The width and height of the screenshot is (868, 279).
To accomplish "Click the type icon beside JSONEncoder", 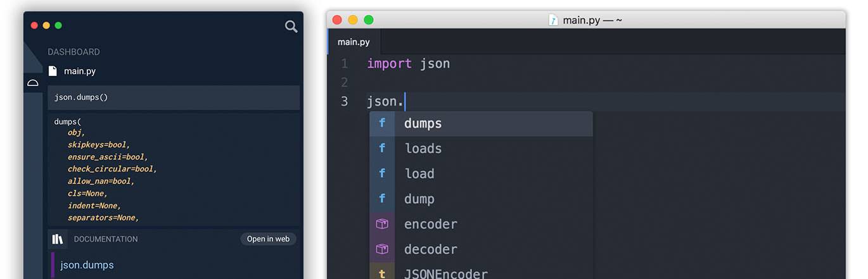I will point(382,273).
